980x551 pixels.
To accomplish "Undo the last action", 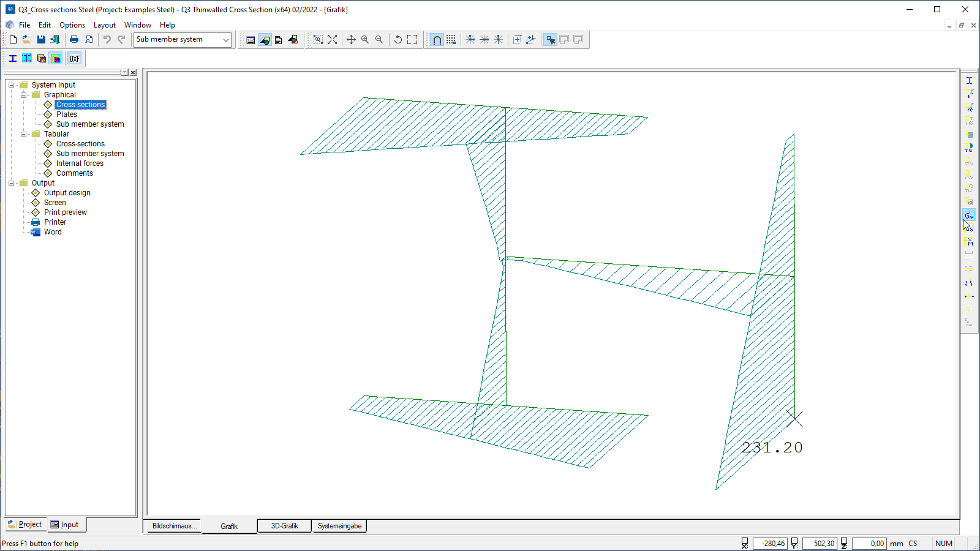I will [x=107, y=40].
